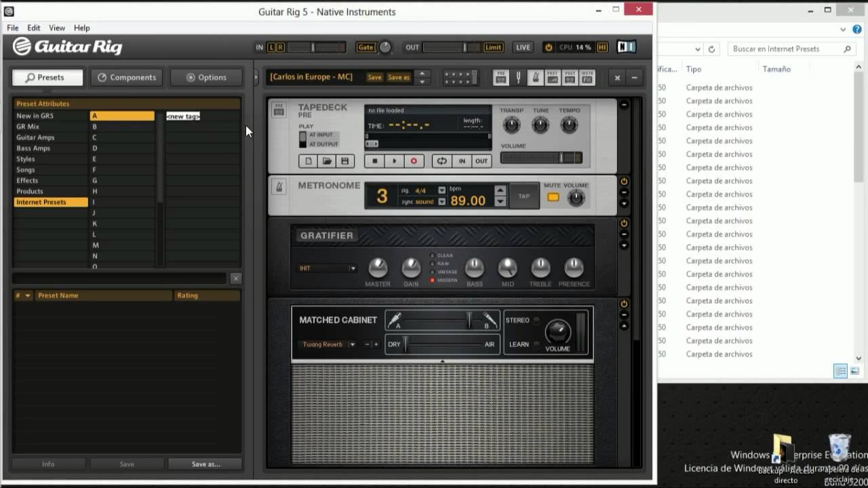
Task: Enable LEARN on Matched Cabinet
Action: [x=536, y=344]
